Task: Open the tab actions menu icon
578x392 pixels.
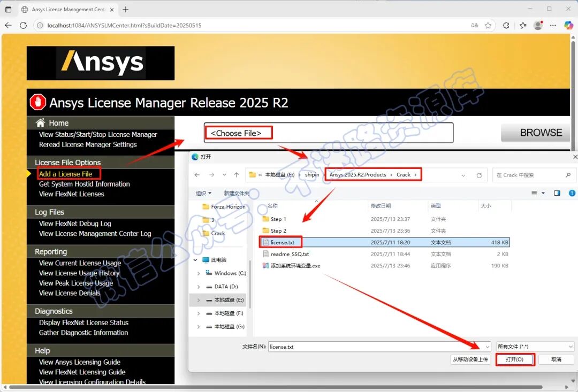Action: [x=8, y=9]
